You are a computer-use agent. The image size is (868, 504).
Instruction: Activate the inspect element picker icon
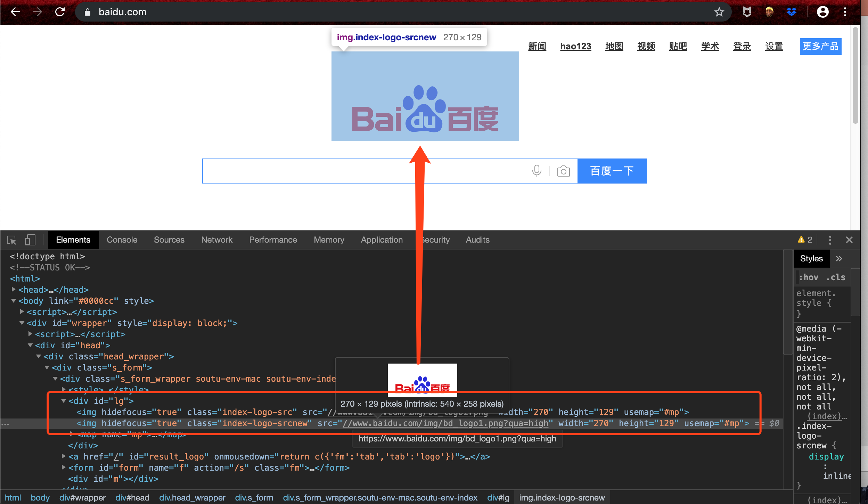pyautogui.click(x=11, y=240)
